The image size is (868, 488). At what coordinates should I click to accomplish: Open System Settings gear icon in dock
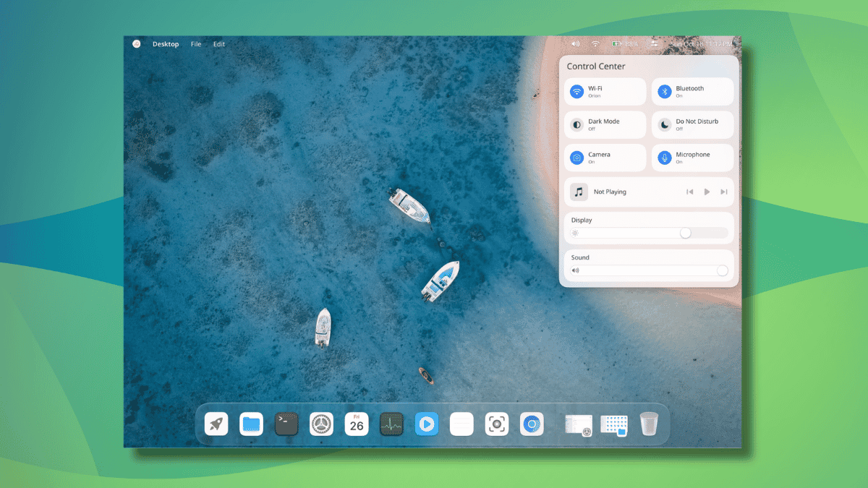[x=321, y=424]
